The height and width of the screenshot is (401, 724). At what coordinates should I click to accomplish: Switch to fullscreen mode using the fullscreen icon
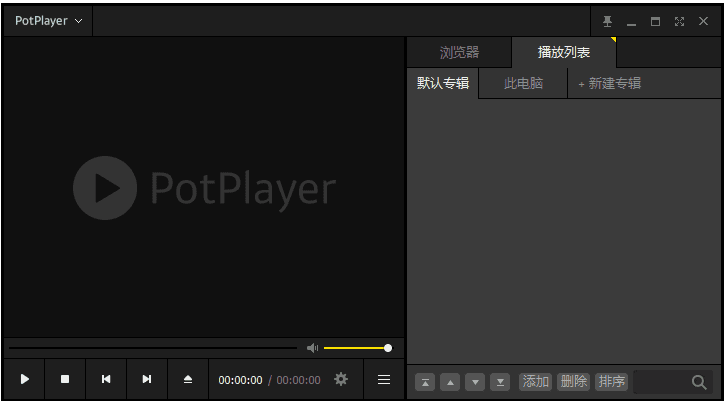pyautogui.click(x=679, y=21)
